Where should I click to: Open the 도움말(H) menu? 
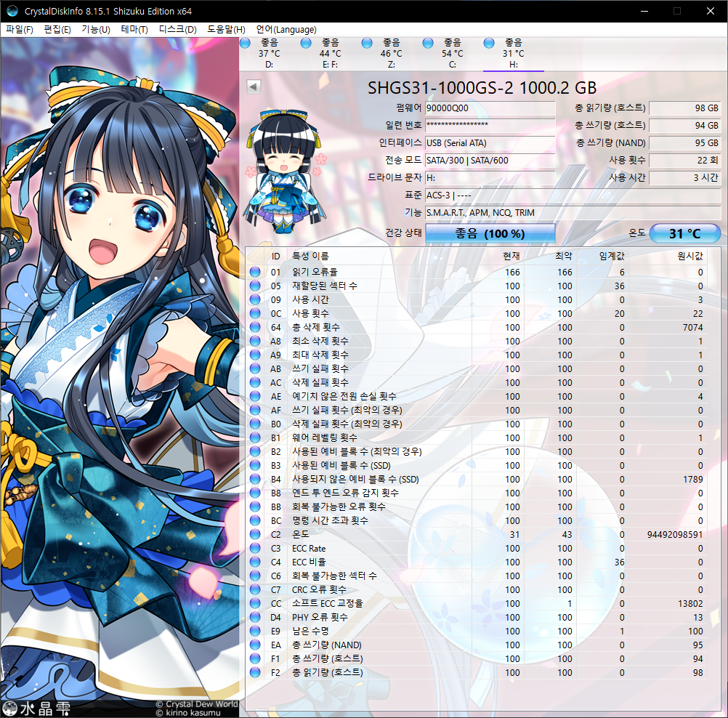pos(226,30)
